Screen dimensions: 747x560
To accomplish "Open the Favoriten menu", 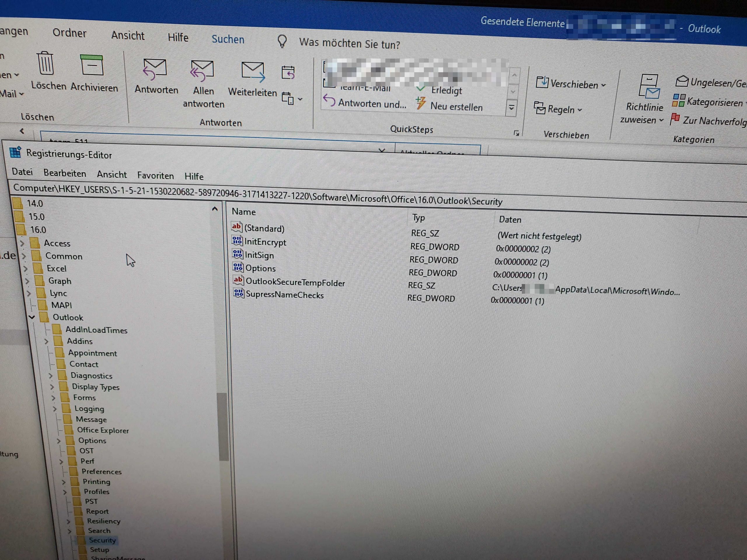I will point(155,176).
